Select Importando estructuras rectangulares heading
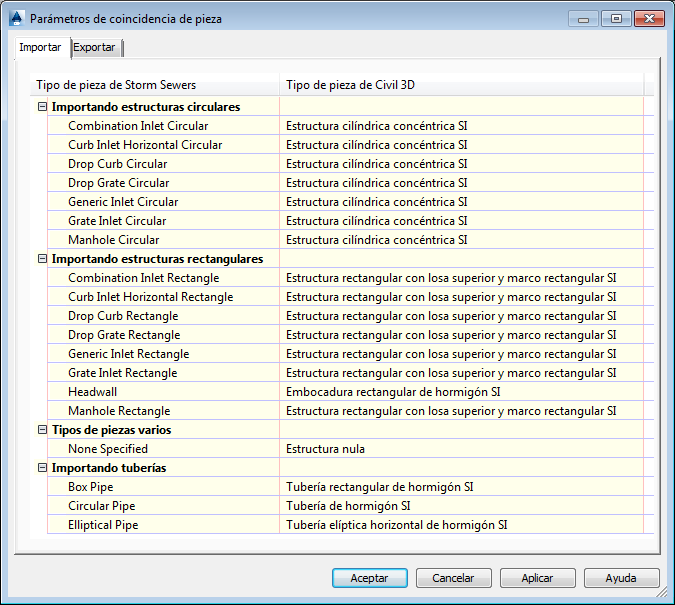The height and width of the screenshot is (605, 675). [x=157, y=259]
